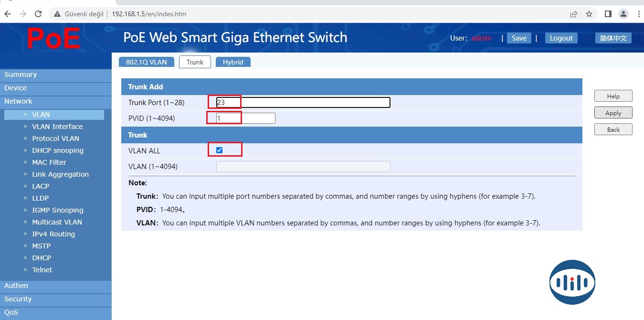
Task: Click the blue circular logo
Action: click(x=572, y=282)
